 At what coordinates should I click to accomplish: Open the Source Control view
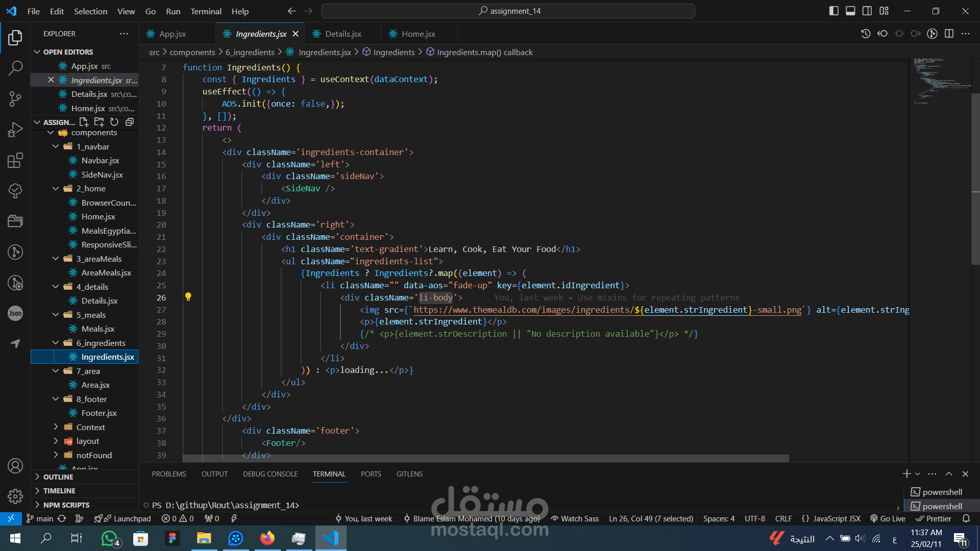coord(15,98)
